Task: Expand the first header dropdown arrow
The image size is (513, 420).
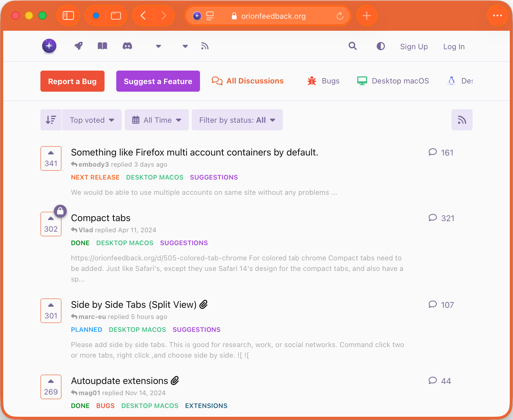Action: [x=158, y=46]
